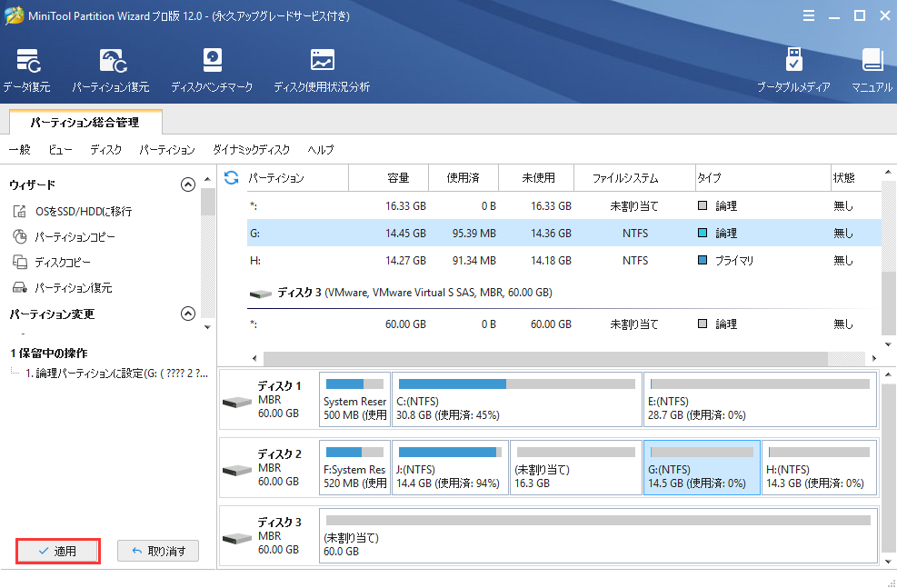Open the ディスクベンチマーク tool
This screenshot has width=897, height=588.
click(x=211, y=71)
